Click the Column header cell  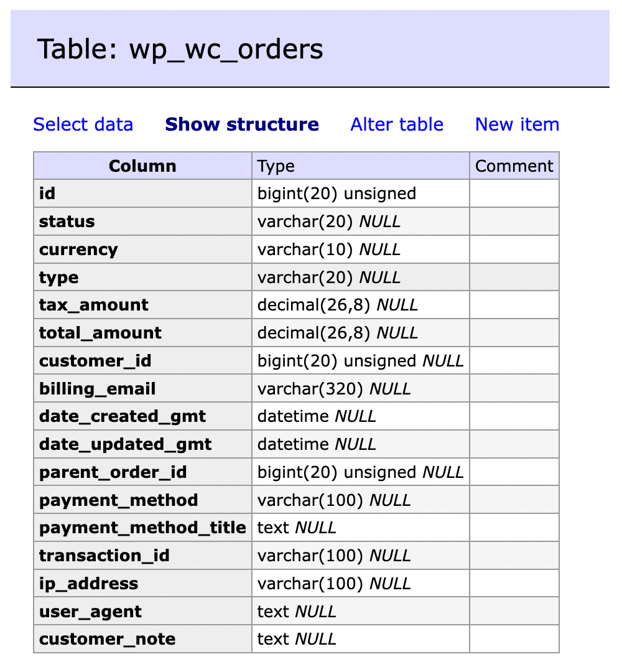(142, 166)
